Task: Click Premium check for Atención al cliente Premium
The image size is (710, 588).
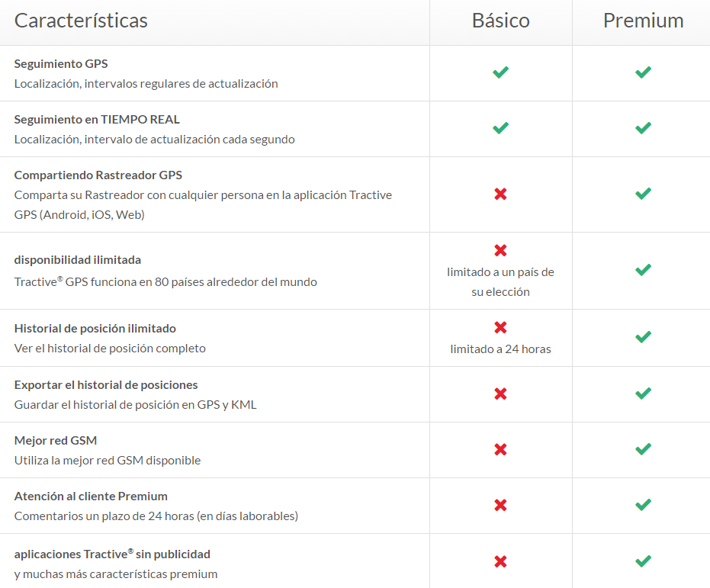Action: 643,505
